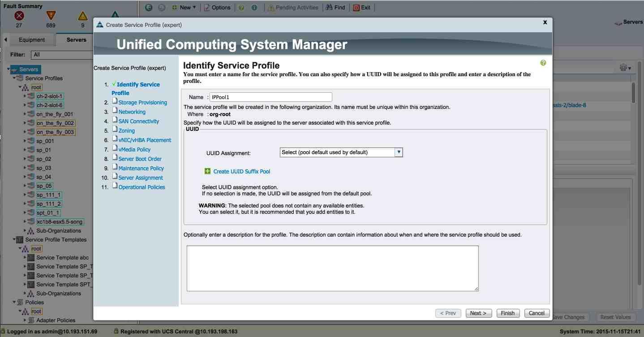This screenshot has width=644, height=337.
Task: Go to Maintenance Policy wizard step
Action: (141, 168)
